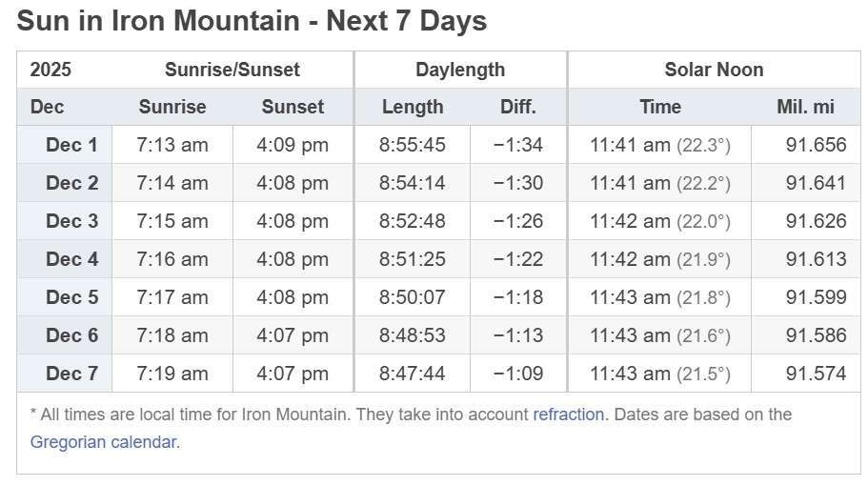Click the Mil. mi column header
The height and width of the screenshot is (486, 868).
805,107
